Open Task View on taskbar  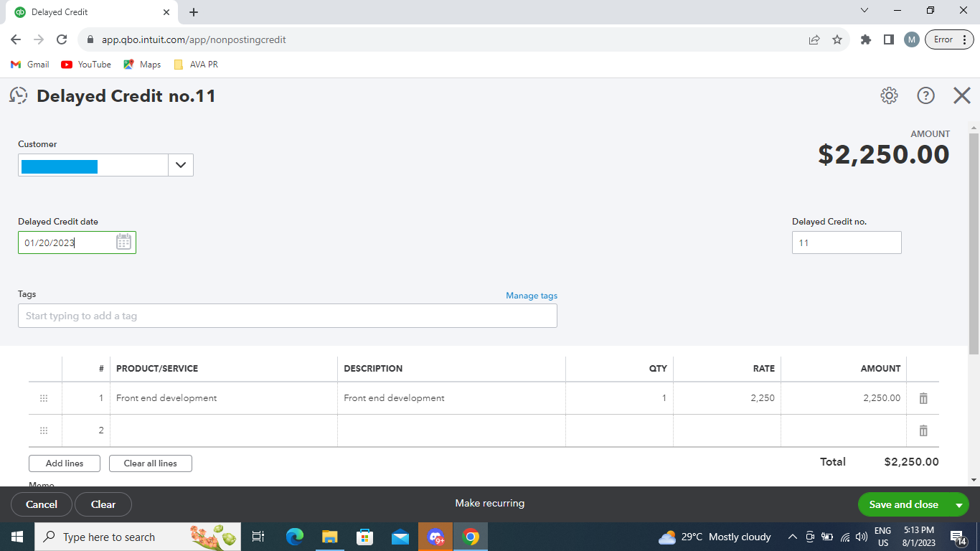[x=258, y=537]
